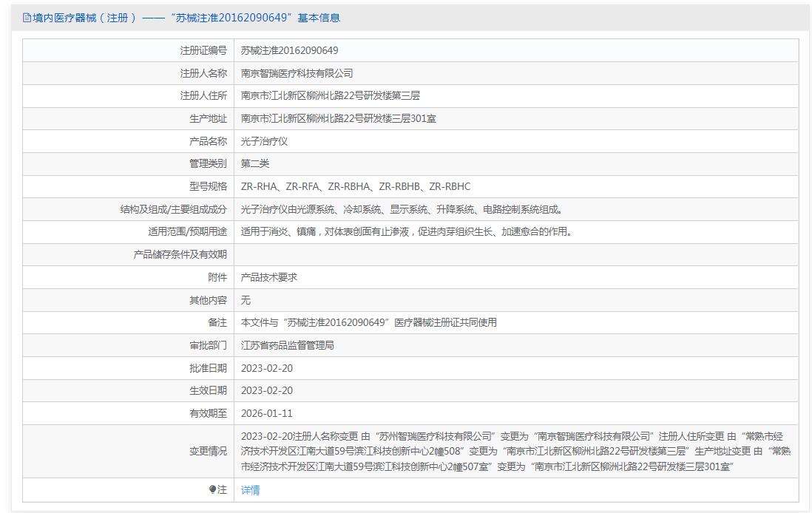Click the model list starting with ZR-RHA
812x513 pixels.
(356, 186)
